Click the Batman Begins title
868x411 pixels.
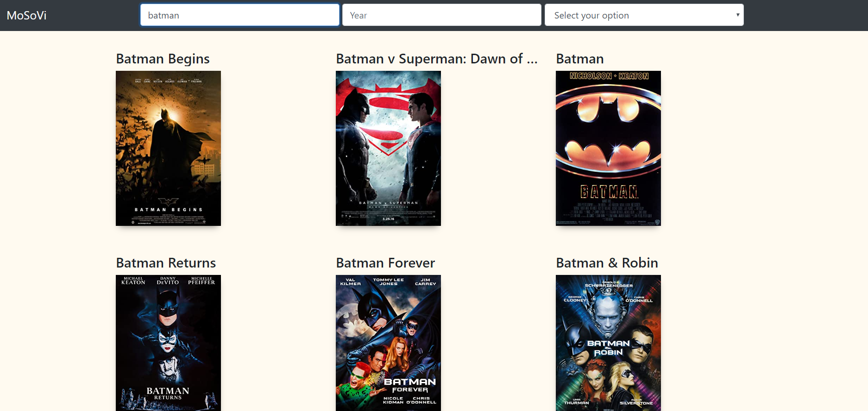pos(163,59)
